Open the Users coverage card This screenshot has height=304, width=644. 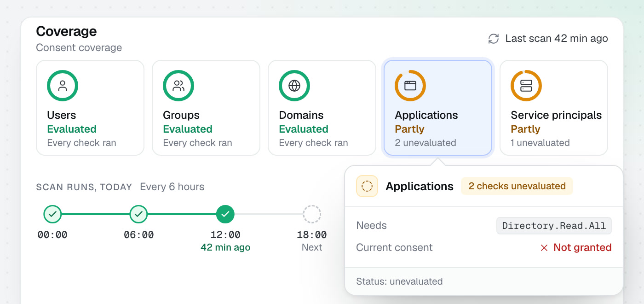tap(90, 108)
